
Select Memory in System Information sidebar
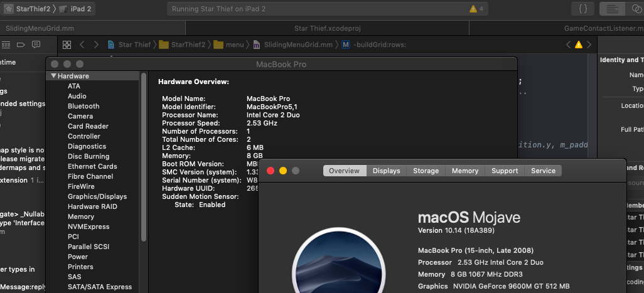[81, 216]
